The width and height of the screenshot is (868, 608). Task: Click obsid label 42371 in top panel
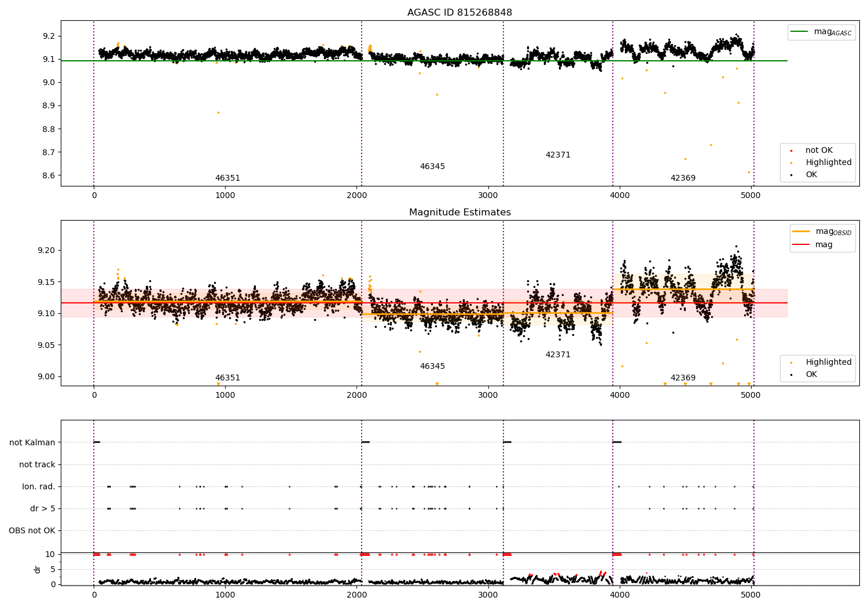[x=558, y=155]
